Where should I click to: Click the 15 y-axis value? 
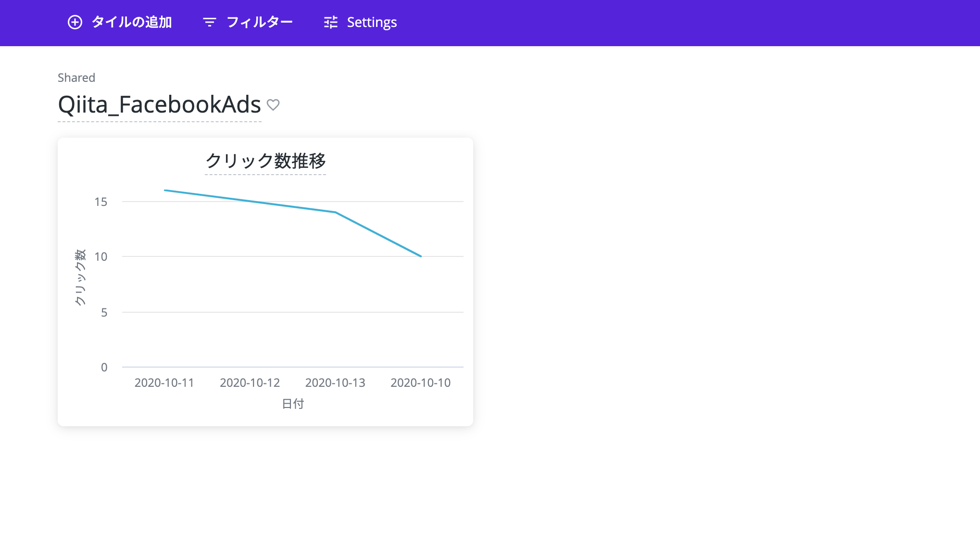pos(101,202)
